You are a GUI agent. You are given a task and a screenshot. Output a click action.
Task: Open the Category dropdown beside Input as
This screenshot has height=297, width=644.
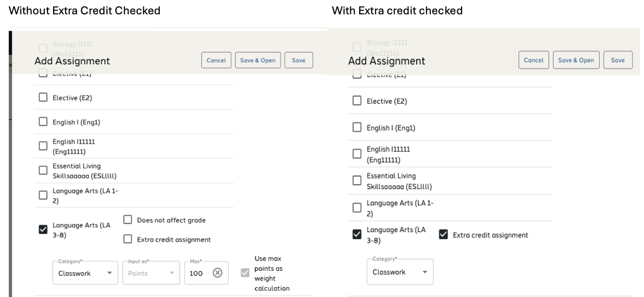85,273
